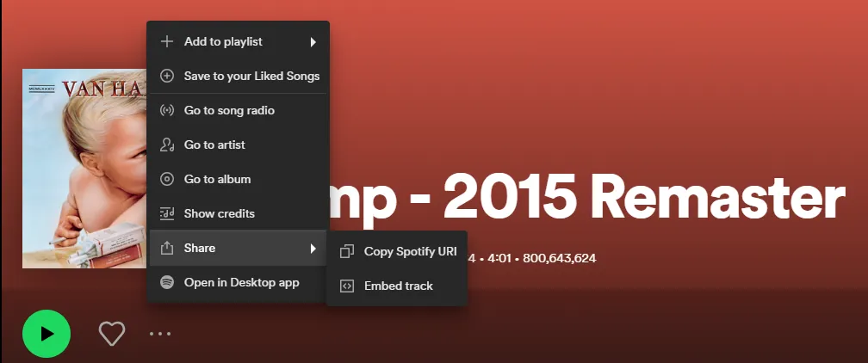Select Go to song radio

click(238, 110)
